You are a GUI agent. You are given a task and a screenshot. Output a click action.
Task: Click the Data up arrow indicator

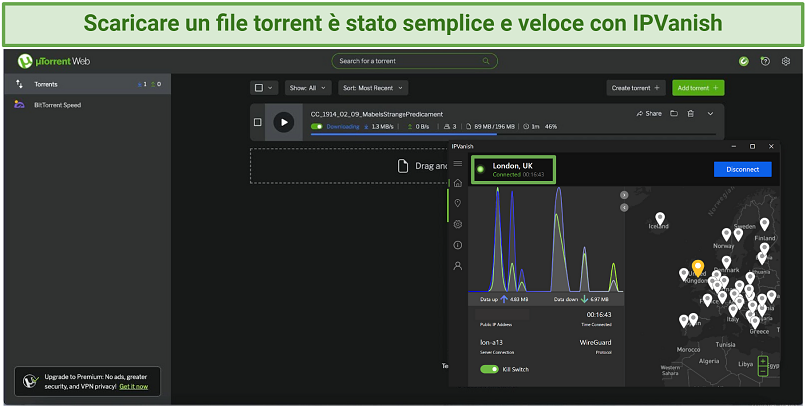[x=504, y=299]
